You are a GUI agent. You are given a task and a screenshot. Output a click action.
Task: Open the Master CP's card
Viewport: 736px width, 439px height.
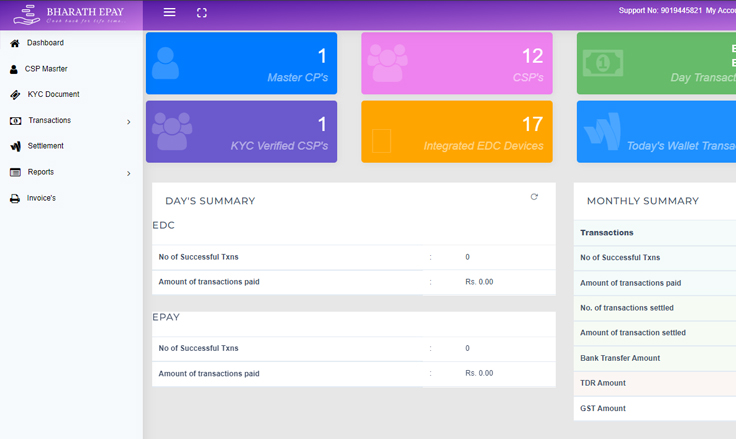[x=241, y=63]
